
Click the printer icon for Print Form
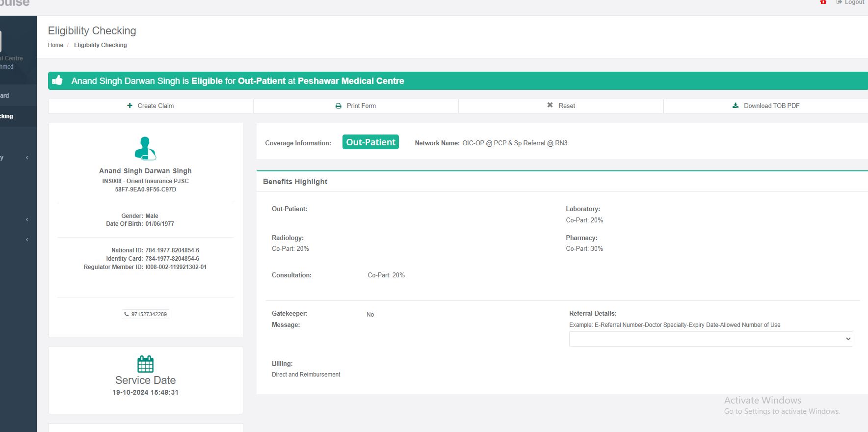(338, 106)
